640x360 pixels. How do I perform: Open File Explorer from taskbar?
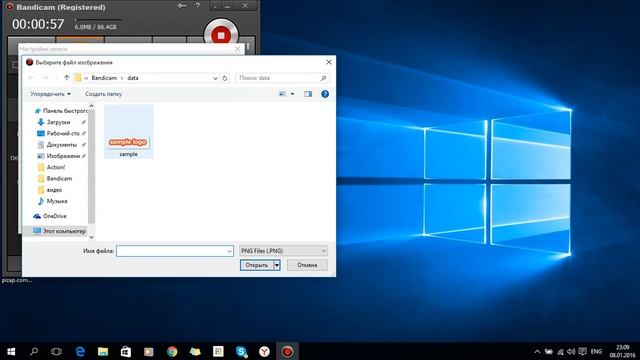coord(103,351)
